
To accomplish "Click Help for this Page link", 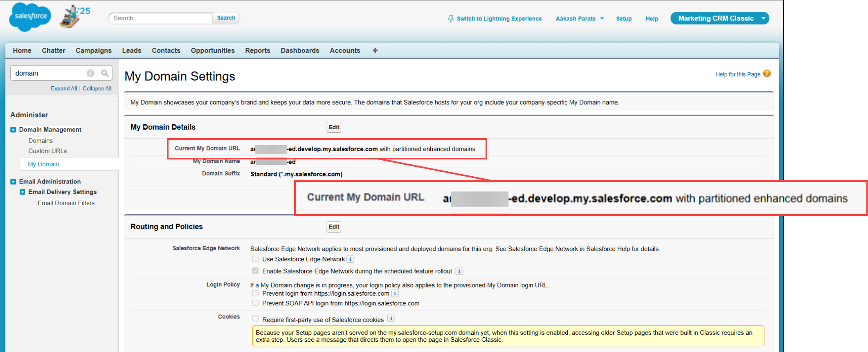I will tap(738, 74).
